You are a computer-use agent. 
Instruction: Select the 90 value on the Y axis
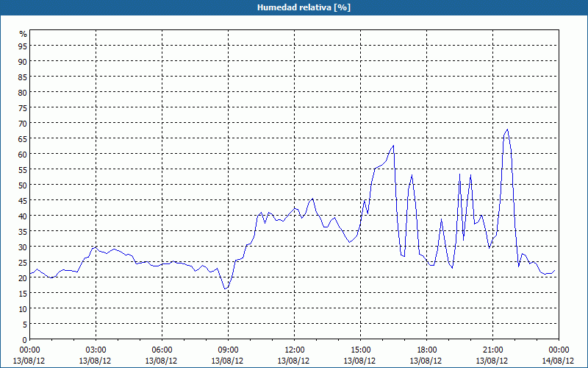[23, 61]
